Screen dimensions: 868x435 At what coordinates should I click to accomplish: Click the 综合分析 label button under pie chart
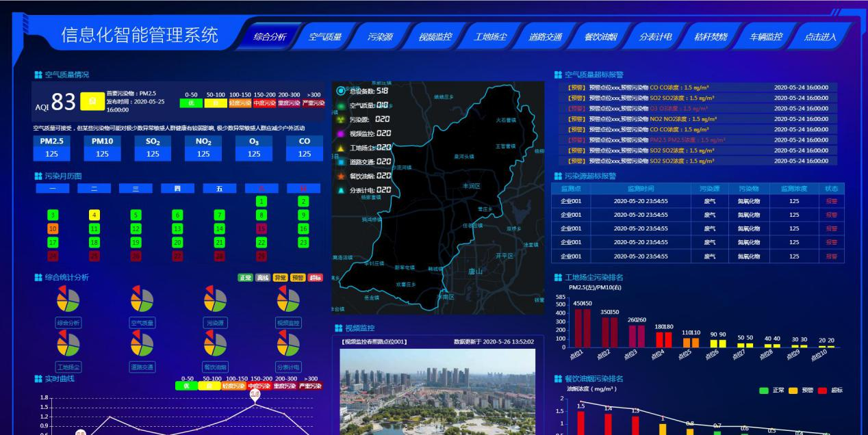coord(68,323)
